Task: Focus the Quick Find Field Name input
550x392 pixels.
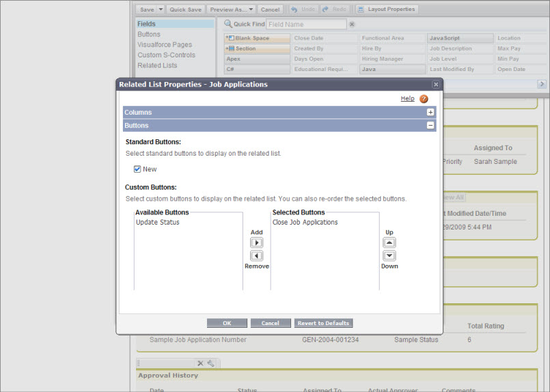Action: (306, 24)
